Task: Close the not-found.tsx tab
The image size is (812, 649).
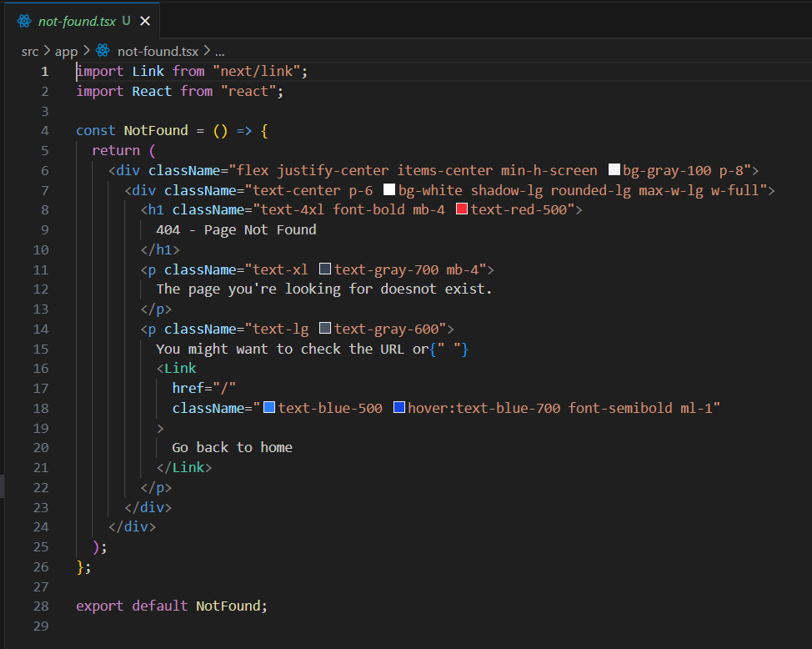Action: point(145,21)
